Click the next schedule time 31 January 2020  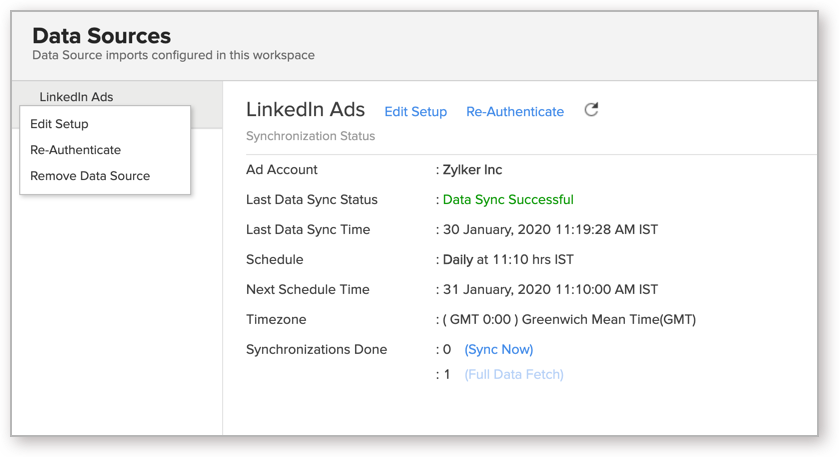(551, 290)
